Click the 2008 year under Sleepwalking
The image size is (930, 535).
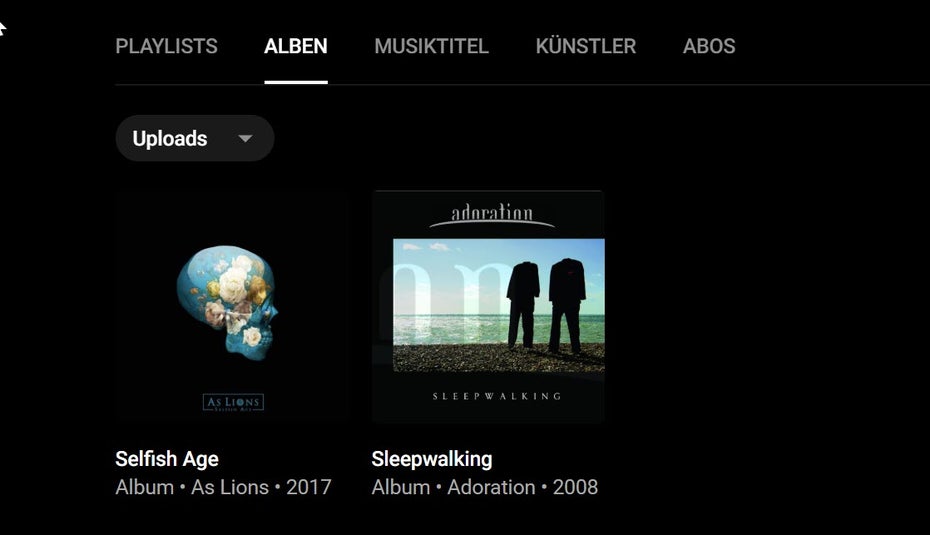575,487
